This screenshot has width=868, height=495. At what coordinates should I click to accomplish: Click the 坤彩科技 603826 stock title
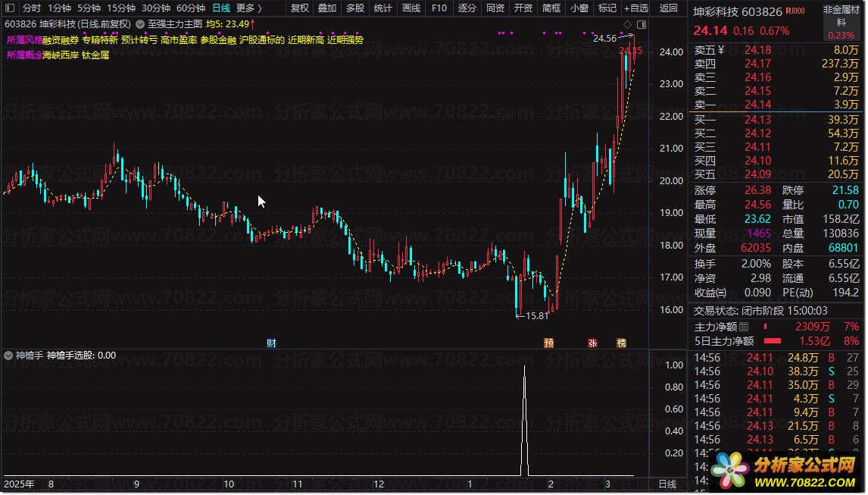point(738,11)
